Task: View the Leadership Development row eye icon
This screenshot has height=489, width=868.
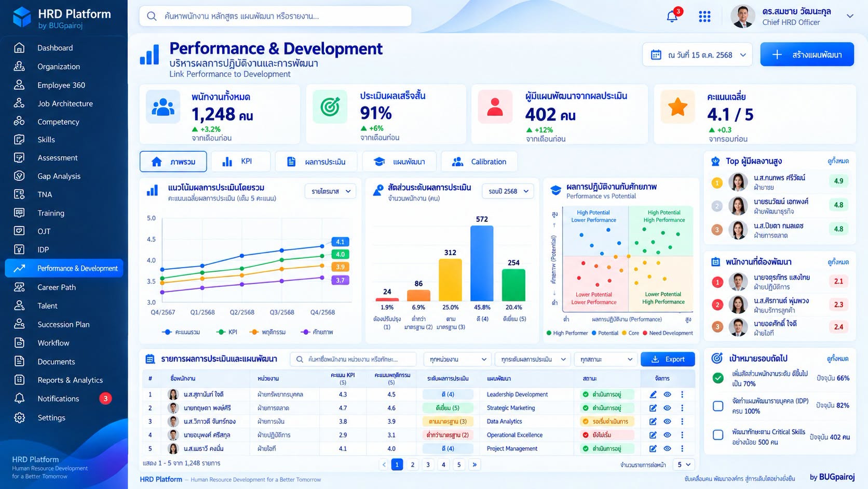Action: pos(668,394)
